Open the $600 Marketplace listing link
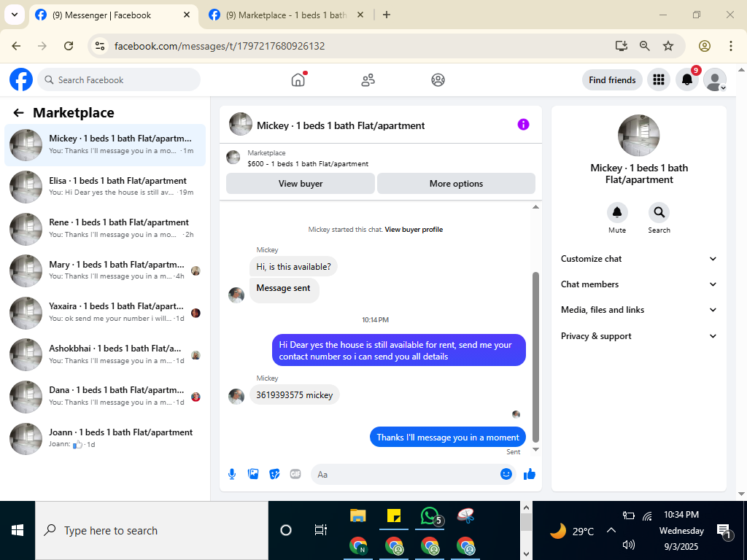747x560 pixels. tap(308, 164)
